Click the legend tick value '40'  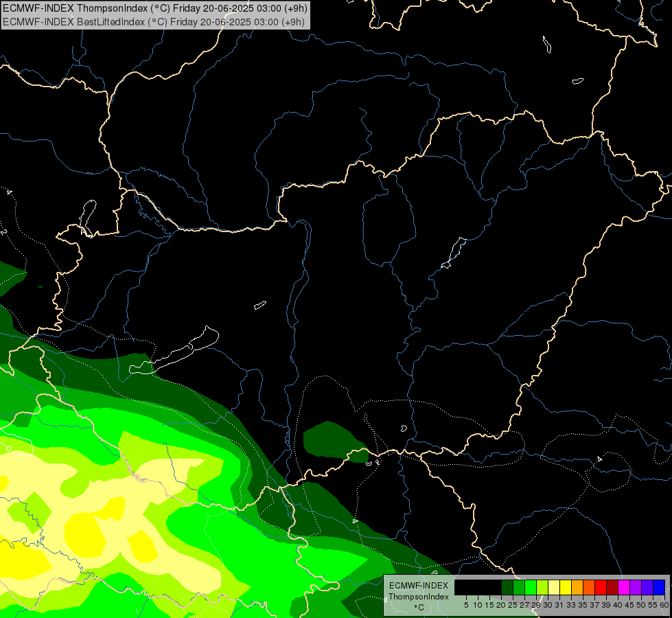(618, 605)
